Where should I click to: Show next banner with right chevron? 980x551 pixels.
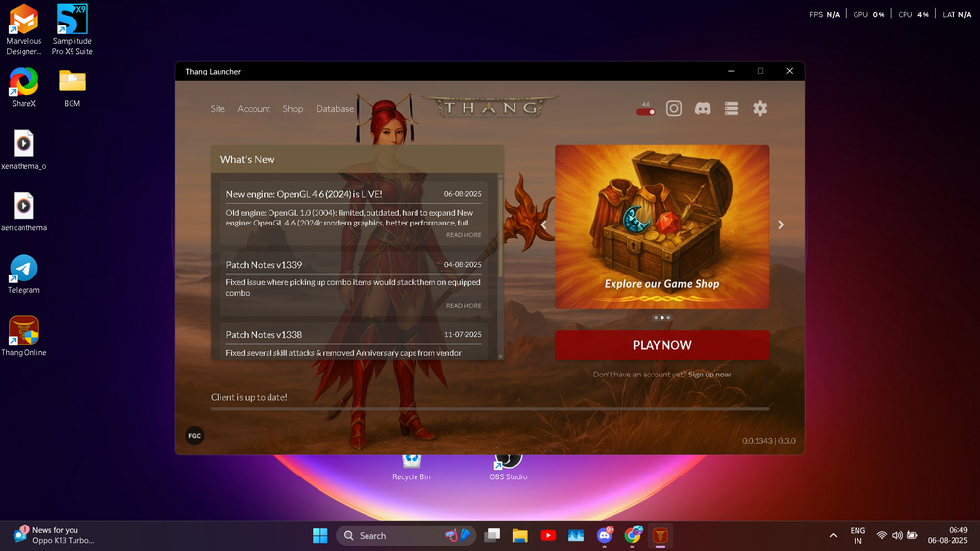click(781, 225)
